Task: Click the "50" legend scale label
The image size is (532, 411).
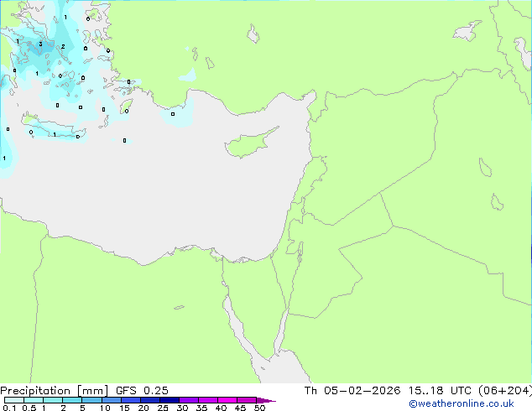Action: pyautogui.click(x=259, y=408)
